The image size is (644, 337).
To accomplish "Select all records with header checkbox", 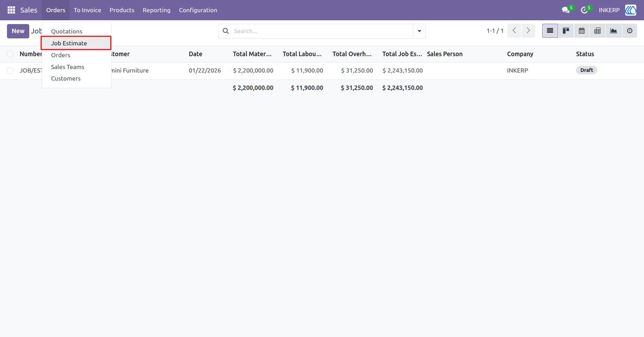I will coord(10,54).
